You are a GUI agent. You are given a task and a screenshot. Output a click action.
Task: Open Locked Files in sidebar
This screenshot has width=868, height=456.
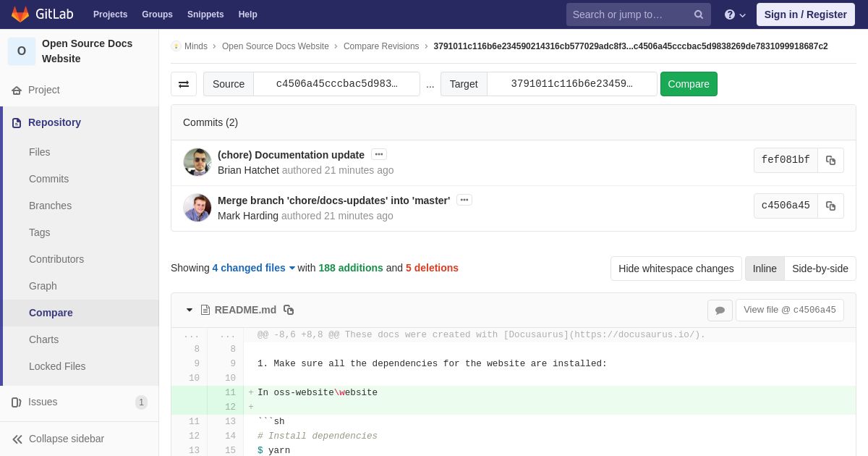(57, 366)
